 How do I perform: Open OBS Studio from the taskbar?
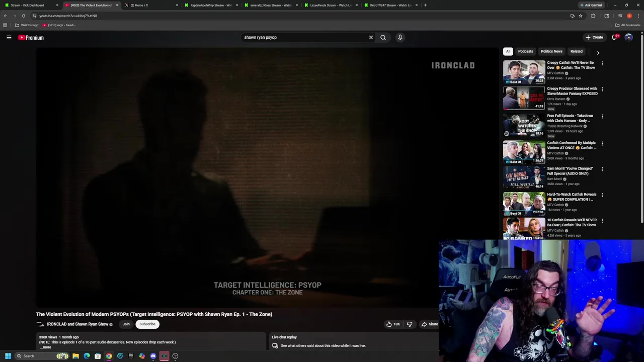[175, 356]
